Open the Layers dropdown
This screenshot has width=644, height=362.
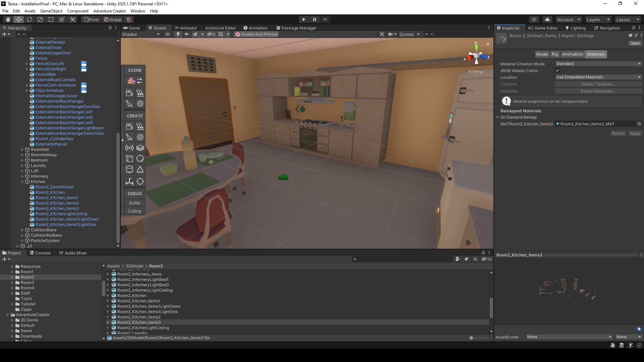598,19
